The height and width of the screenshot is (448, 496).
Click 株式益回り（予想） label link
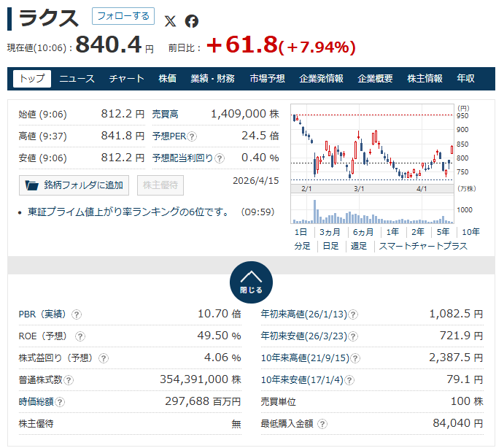(x=55, y=358)
